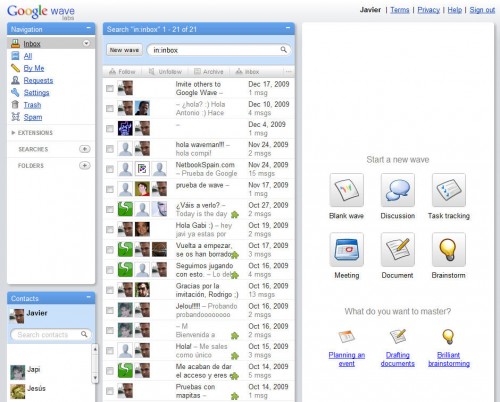
Task: Click the By Me pencil icon
Action: [x=15, y=68]
